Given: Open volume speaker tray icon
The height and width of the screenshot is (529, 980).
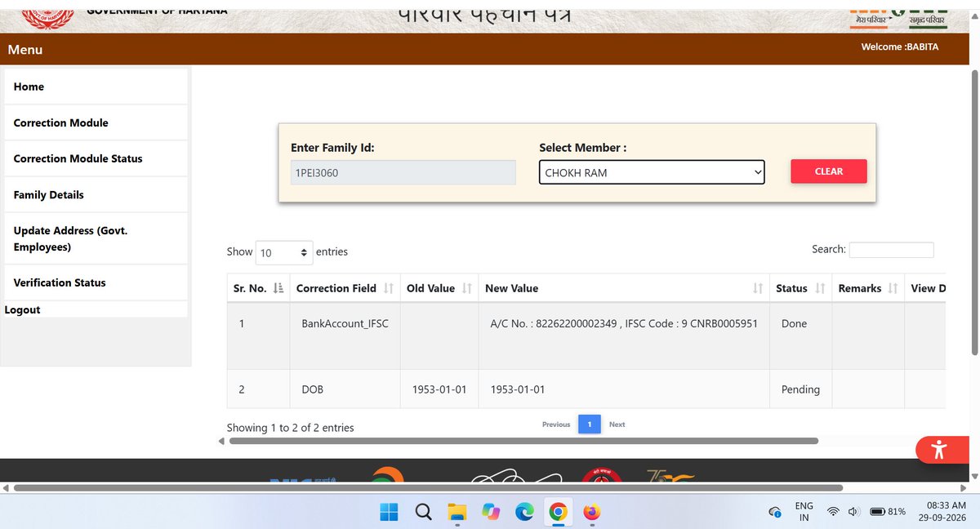Looking at the screenshot, I should pyautogui.click(x=853, y=512).
